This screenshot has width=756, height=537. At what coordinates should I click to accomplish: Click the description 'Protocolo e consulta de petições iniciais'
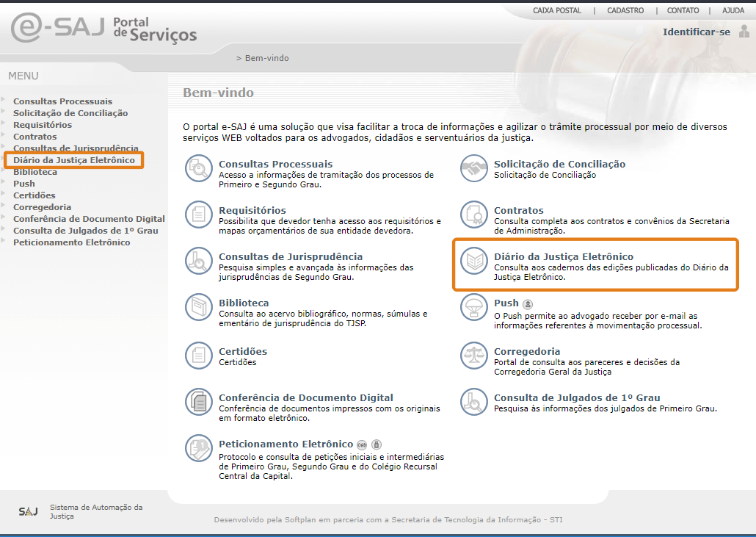331,466
